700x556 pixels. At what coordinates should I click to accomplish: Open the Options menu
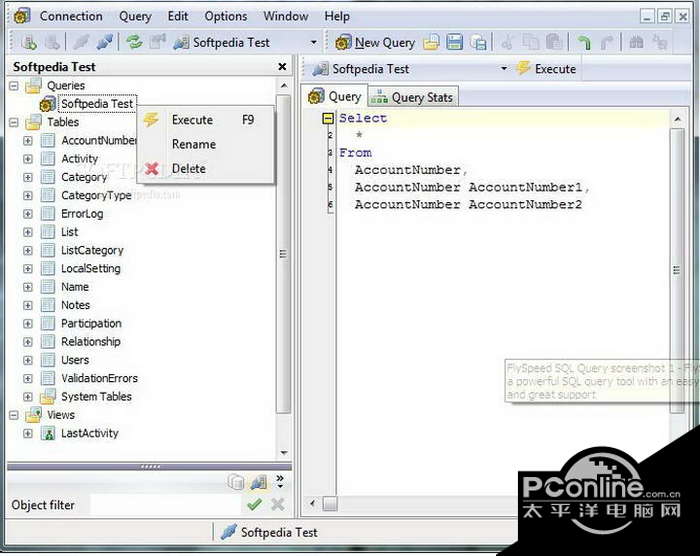click(225, 16)
